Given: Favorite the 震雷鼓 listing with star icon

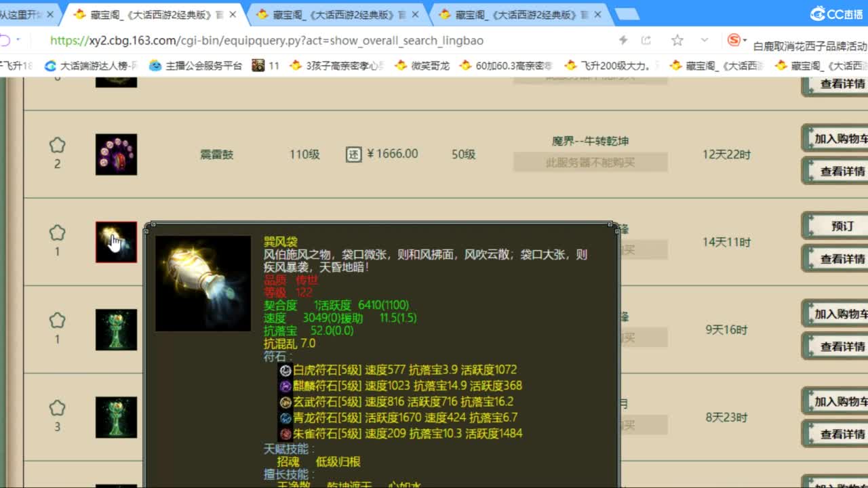Looking at the screenshot, I should pos(58,145).
